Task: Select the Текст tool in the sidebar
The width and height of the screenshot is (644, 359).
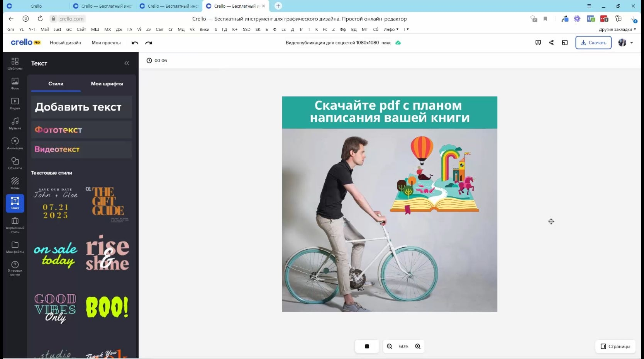Action: coord(15,203)
